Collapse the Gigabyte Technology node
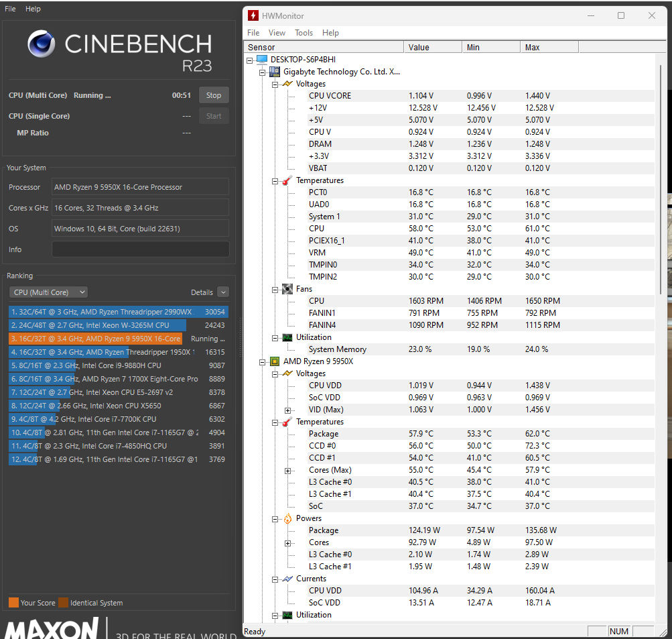 pyautogui.click(x=262, y=72)
